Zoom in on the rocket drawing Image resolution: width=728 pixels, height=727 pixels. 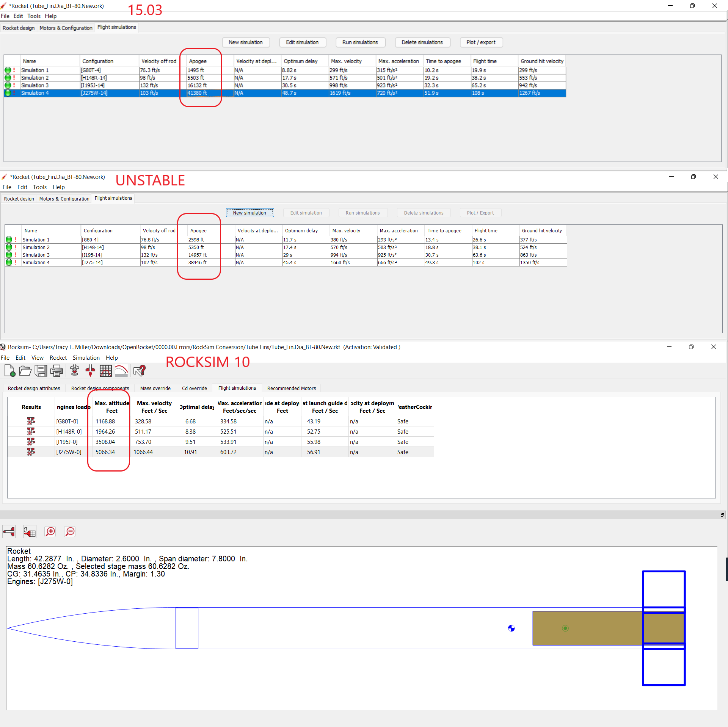tap(50, 531)
